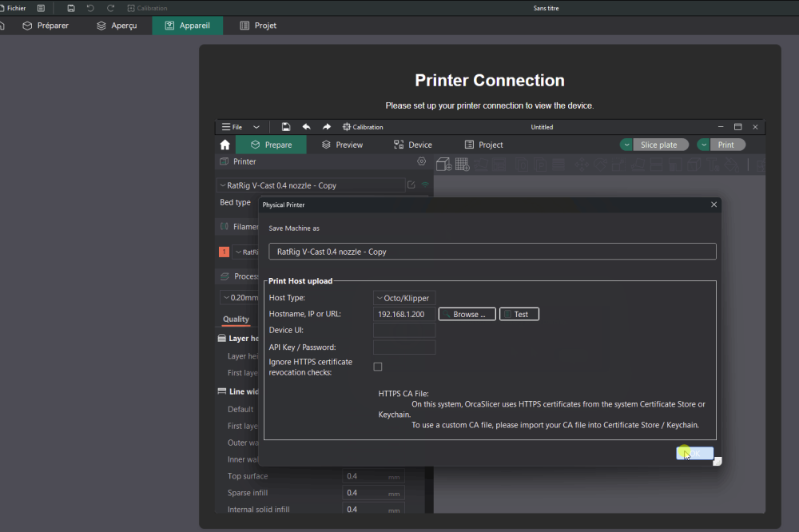This screenshot has width=799, height=532.
Task: Click the white undo arrow in the embedded window
Action: pyautogui.click(x=306, y=127)
